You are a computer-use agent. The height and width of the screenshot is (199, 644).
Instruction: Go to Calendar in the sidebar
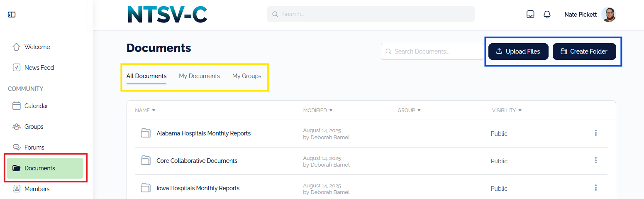[36, 106]
